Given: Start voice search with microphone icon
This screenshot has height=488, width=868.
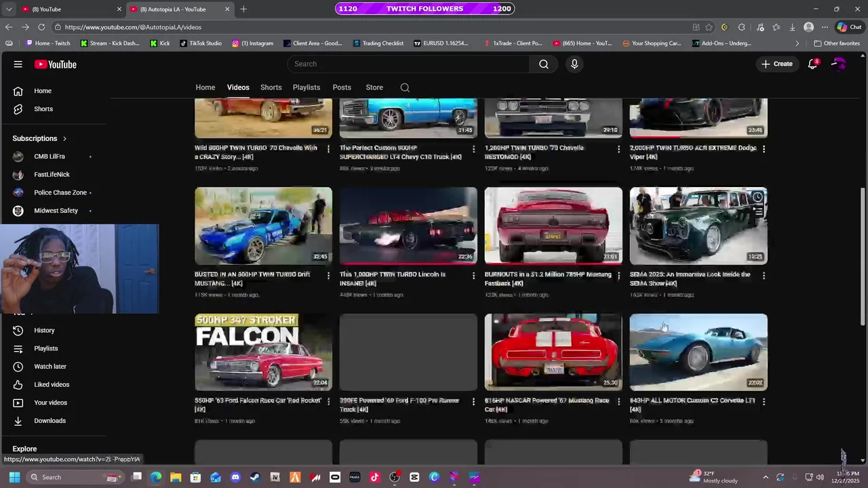Looking at the screenshot, I should click(x=574, y=64).
